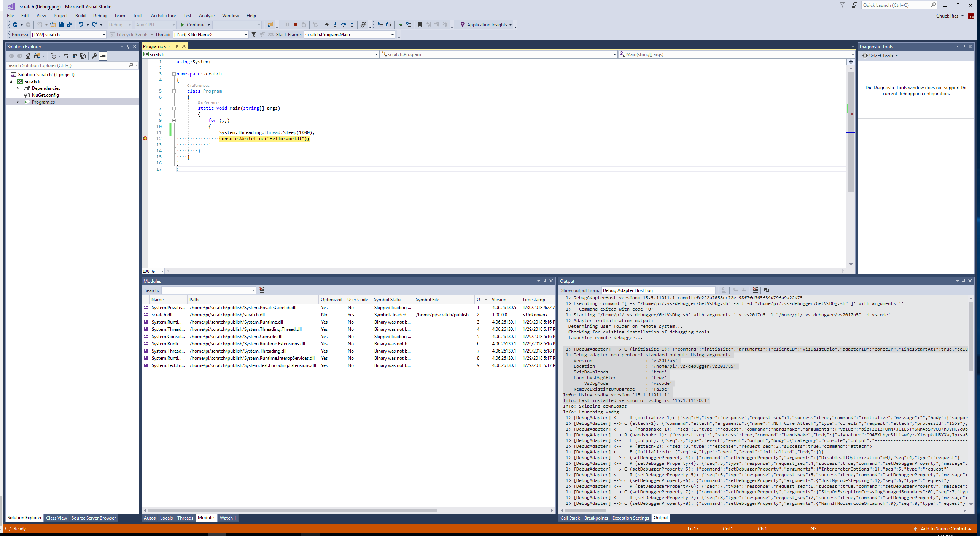
Task: Click Select Tools in Diagnostic Tools
Action: pyautogui.click(x=880, y=56)
